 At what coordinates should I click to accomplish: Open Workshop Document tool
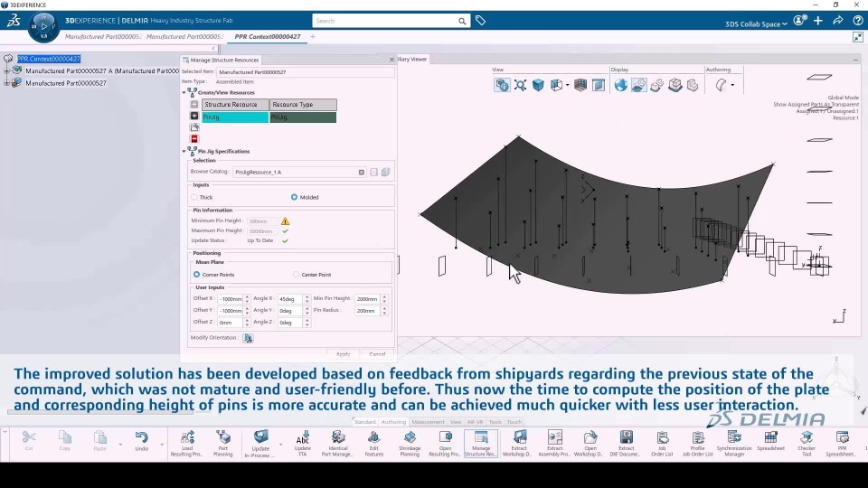pyautogui.click(x=590, y=443)
